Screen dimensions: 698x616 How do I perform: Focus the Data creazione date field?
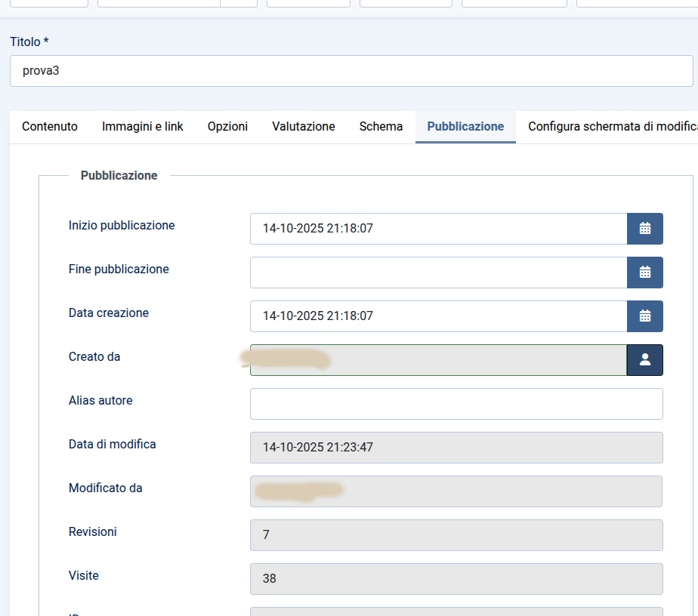[x=438, y=316]
